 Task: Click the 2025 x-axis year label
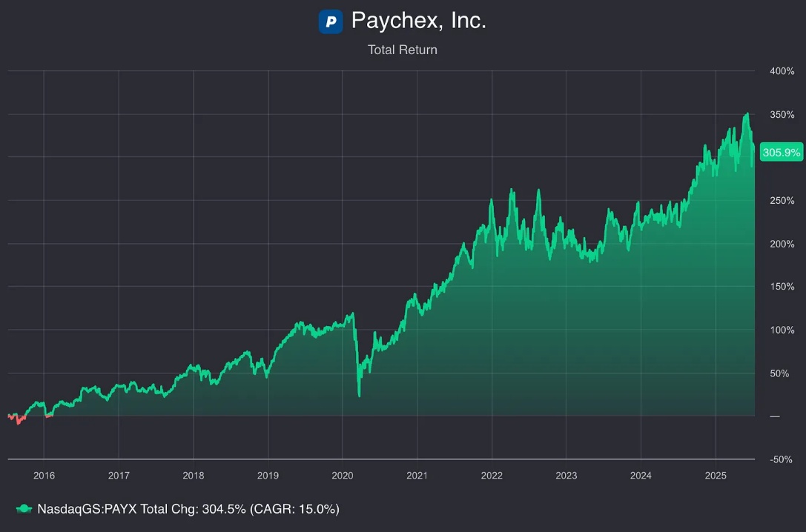tap(716, 476)
